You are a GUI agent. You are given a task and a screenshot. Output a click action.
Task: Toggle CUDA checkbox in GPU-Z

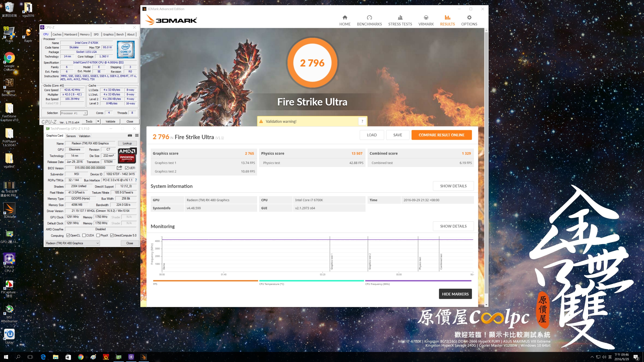(84, 235)
